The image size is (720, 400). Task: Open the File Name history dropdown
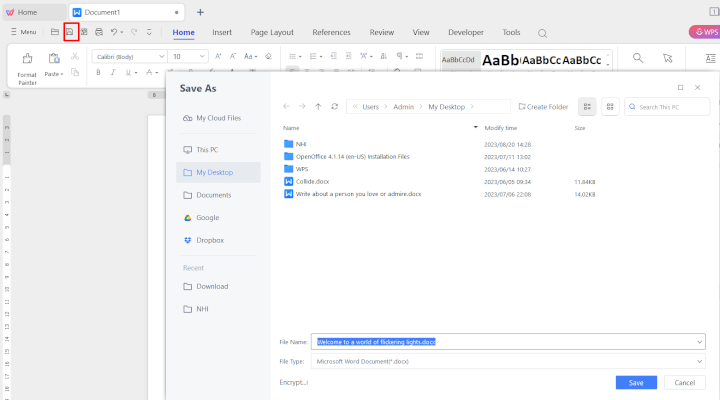coord(699,341)
